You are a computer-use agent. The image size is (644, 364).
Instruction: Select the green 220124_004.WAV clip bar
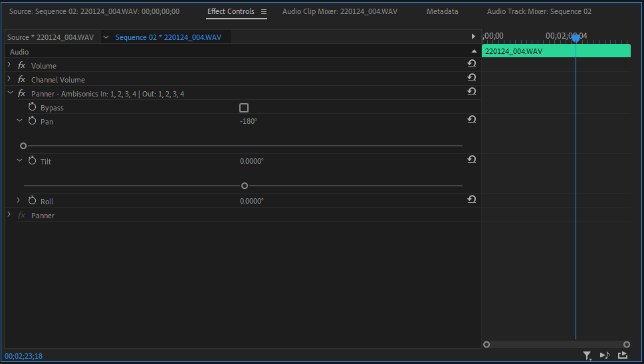(x=556, y=51)
